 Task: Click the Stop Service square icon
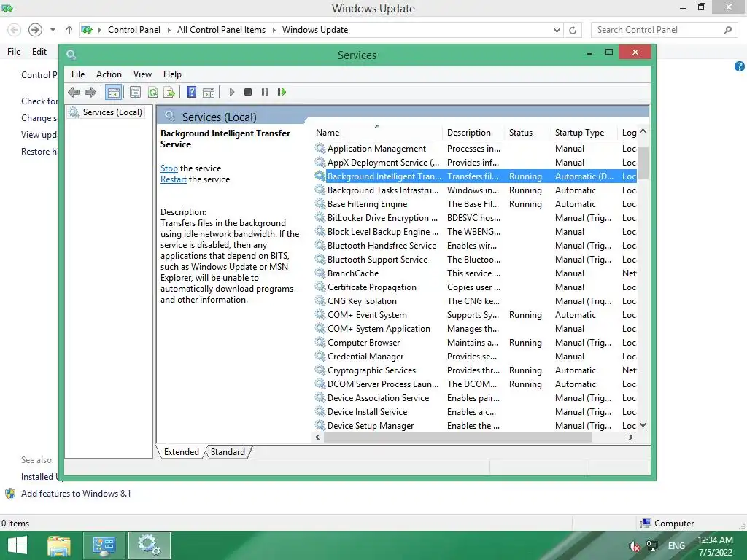coord(248,92)
